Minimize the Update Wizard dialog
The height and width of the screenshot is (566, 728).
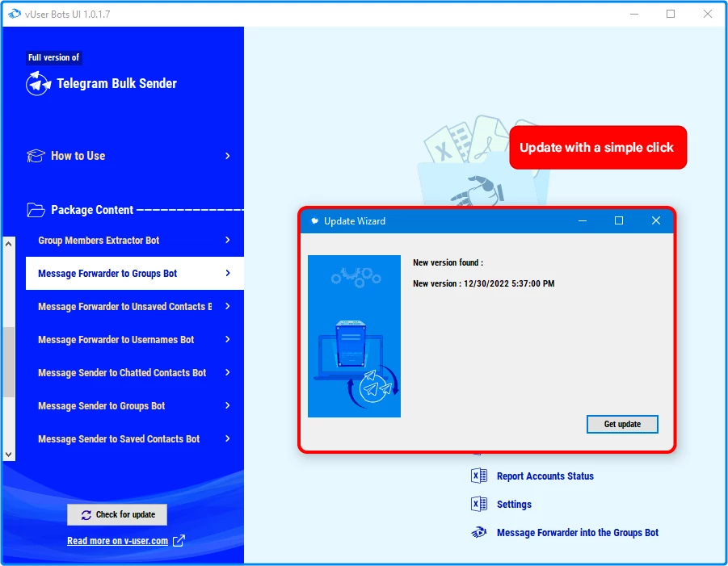tap(583, 221)
